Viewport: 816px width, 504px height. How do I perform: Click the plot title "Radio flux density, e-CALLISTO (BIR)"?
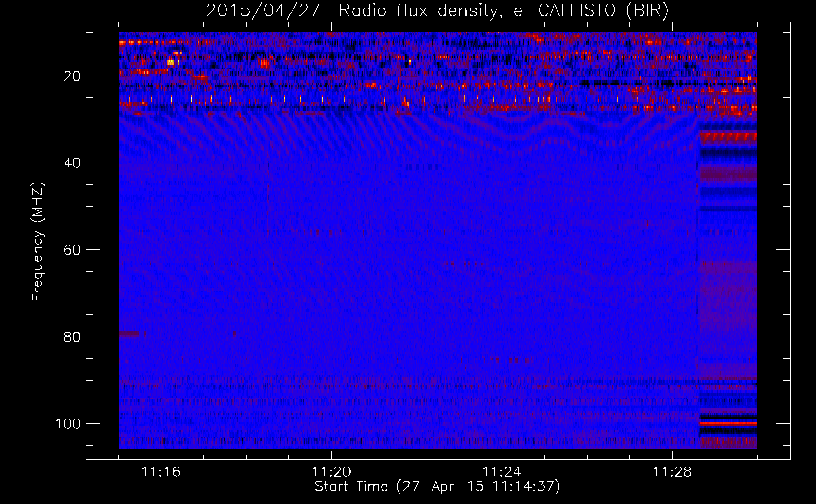tap(504, 11)
